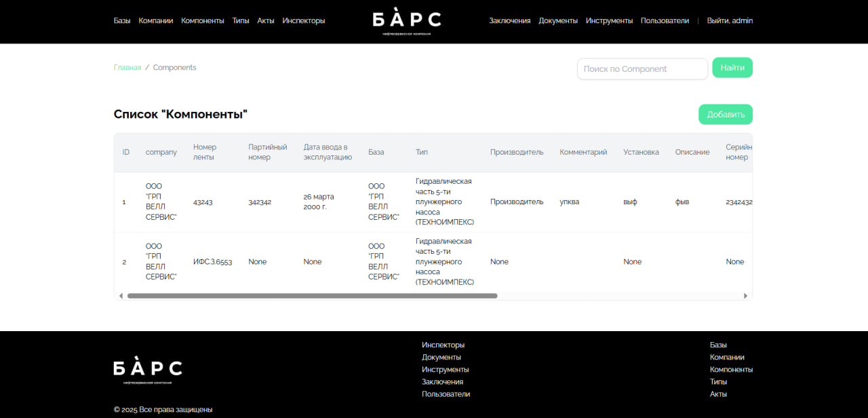Log out via Выйти, admin link

(x=730, y=21)
